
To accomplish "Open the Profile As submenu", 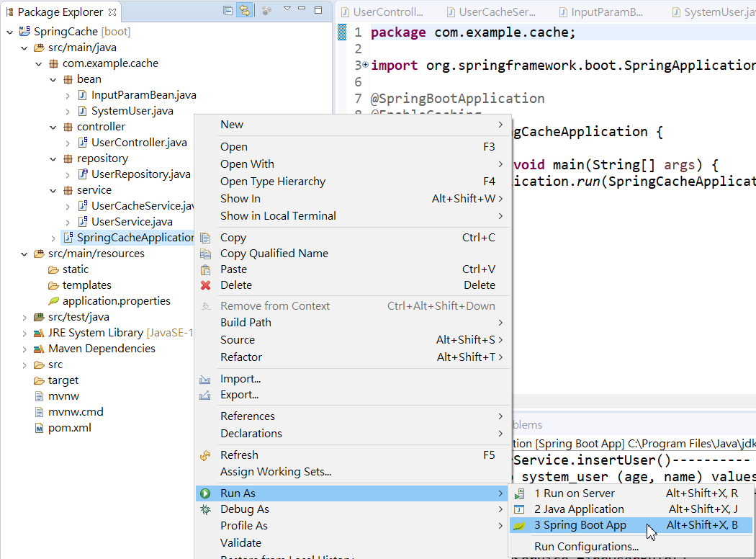I will pos(353,526).
